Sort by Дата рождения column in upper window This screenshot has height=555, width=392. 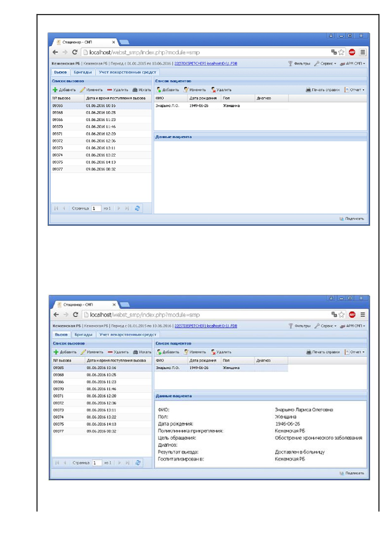pos(204,98)
